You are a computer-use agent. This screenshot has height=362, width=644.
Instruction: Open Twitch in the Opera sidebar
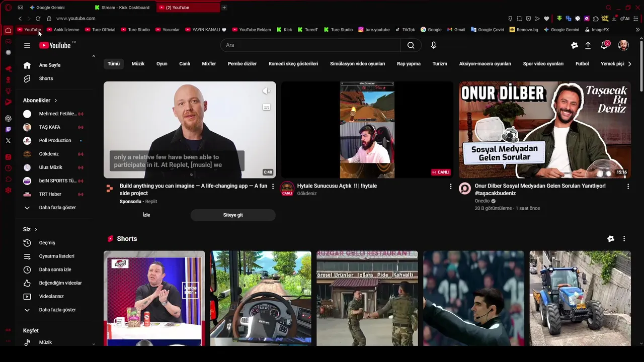(8, 130)
